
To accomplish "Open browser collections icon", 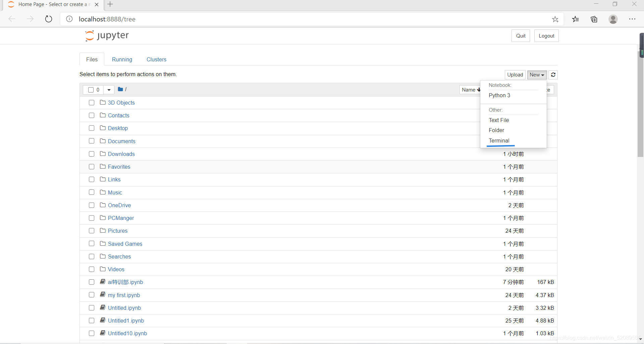I will click(x=594, y=19).
